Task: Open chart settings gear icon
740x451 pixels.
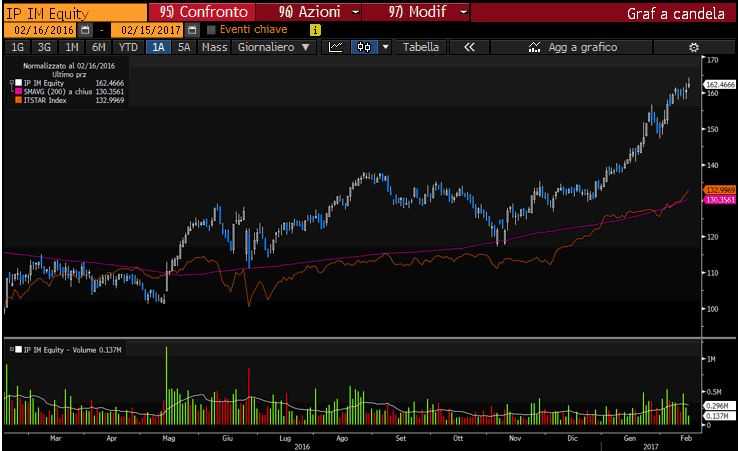Action: click(693, 47)
